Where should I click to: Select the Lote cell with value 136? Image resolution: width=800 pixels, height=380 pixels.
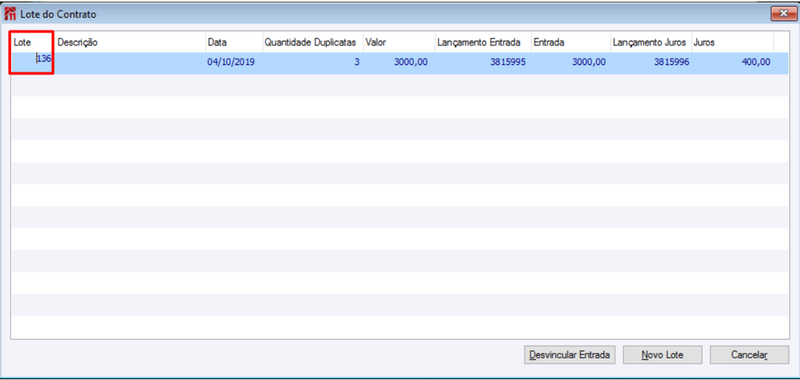pos(33,63)
